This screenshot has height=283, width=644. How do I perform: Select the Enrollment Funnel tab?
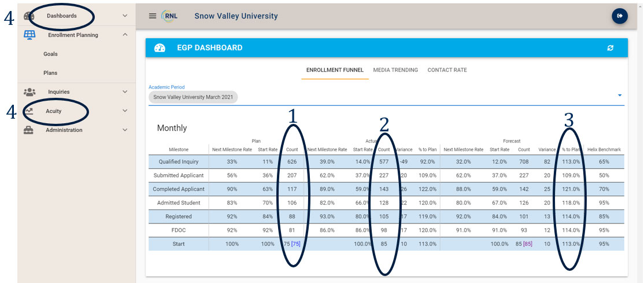point(335,70)
